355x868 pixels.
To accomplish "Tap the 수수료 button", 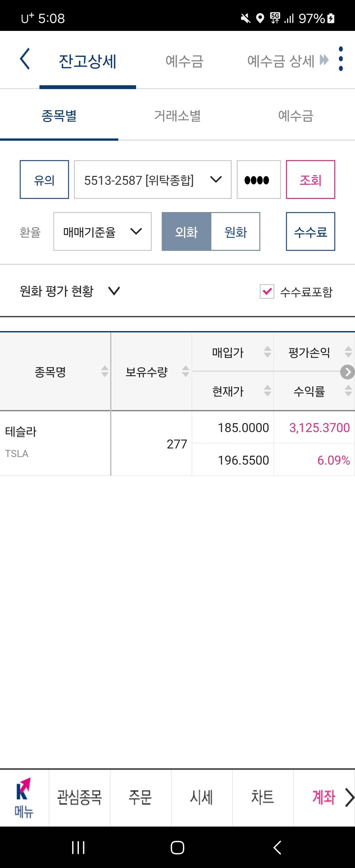I will click(310, 232).
